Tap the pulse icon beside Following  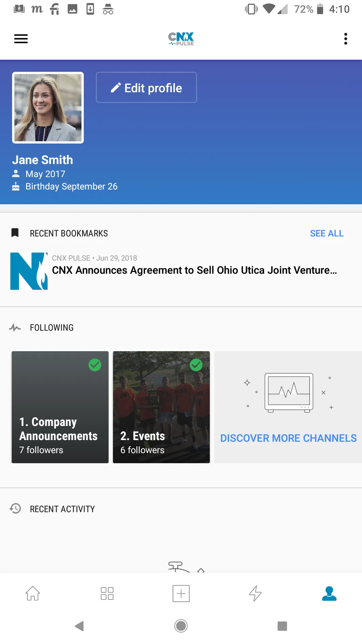(15, 328)
